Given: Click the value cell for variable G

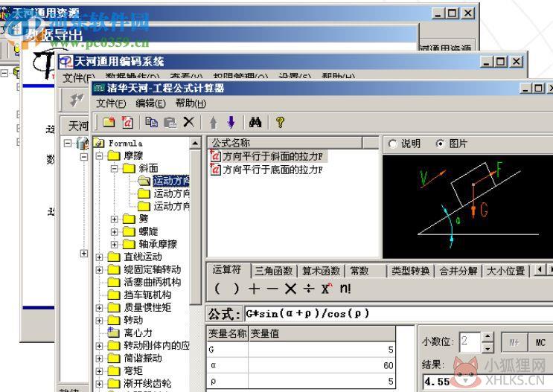Looking at the screenshot, I should (x=322, y=350).
